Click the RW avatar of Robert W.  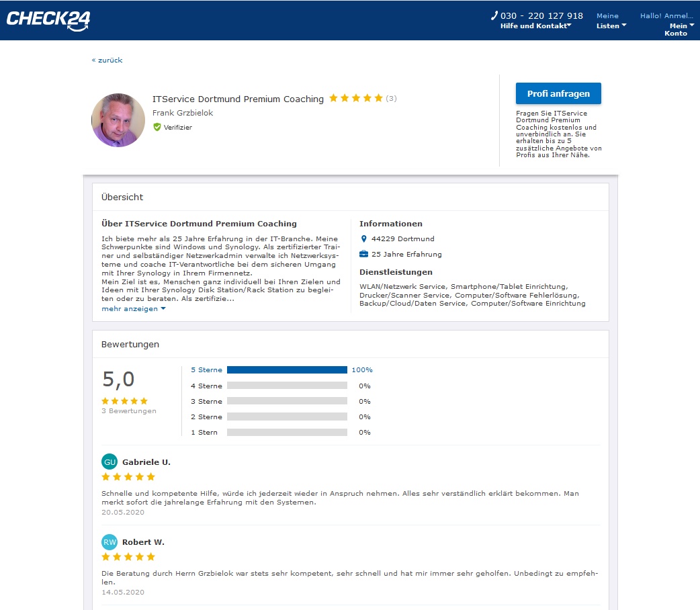coord(110,542)
